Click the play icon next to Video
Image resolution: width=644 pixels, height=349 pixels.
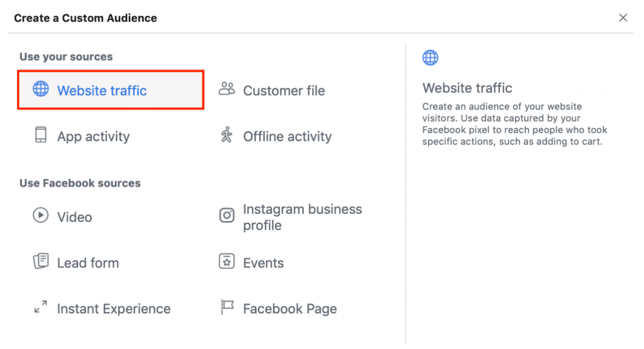41,216
